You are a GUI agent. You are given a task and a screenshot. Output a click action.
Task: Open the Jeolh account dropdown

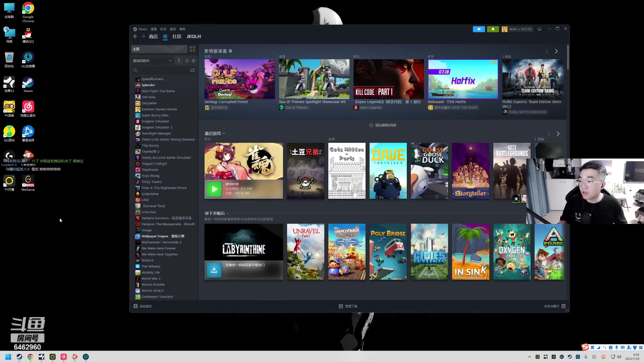[517, 29]
